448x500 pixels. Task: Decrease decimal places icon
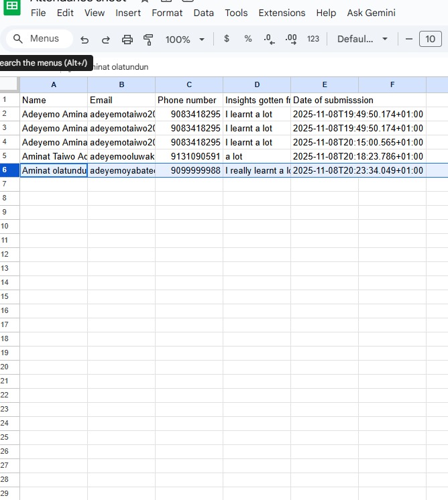coord(270,39)
